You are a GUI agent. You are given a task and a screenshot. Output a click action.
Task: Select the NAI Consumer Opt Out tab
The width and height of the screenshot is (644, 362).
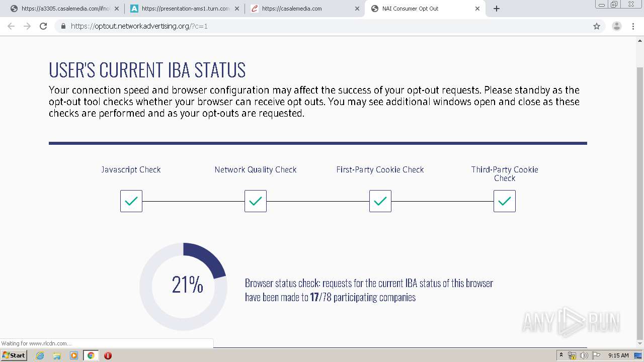coord(425,9)
